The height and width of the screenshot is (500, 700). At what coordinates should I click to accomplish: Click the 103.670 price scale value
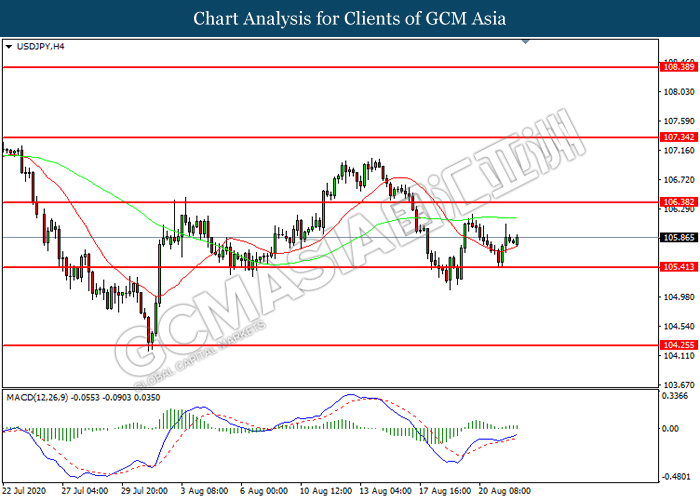679,384
